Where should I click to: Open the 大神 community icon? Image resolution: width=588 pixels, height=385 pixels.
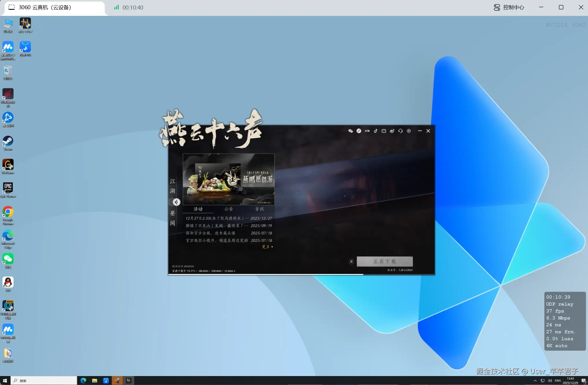tap(367, 131)
